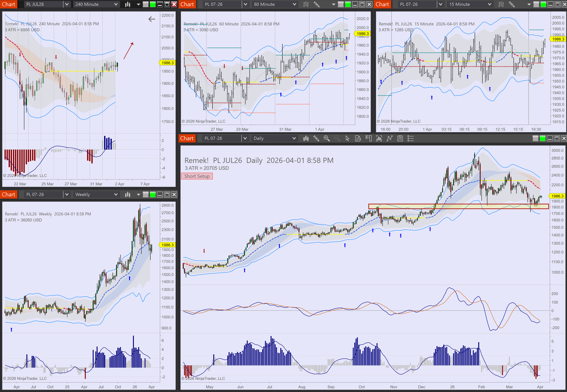567x392 pixels.
Task: Click left arrow button on 240 Minute chart
Action: tap(152, 19)
